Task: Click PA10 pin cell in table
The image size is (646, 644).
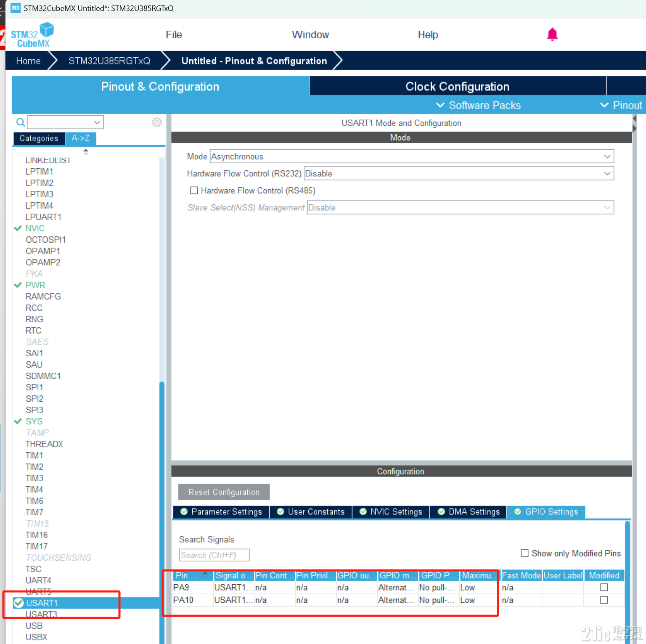Action: tap(193, 600)
